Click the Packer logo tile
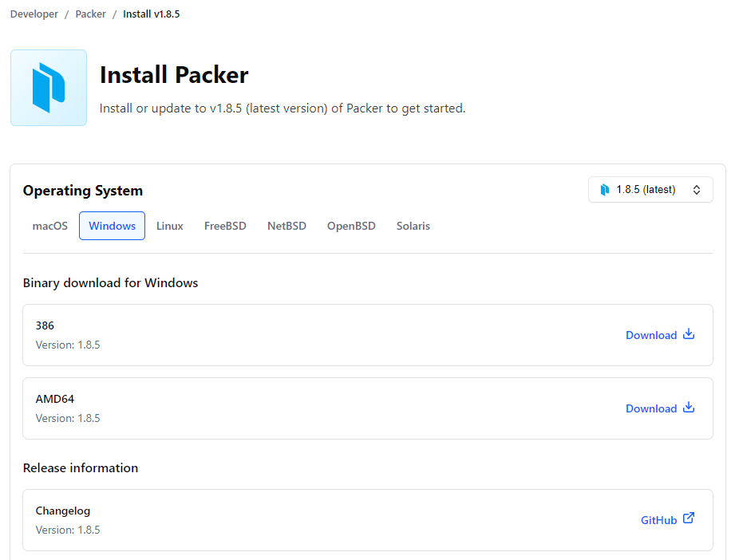 coord(49,88)
